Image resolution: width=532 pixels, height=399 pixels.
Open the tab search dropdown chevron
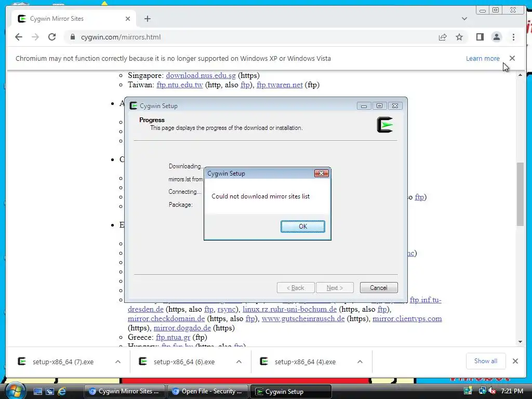464,19
